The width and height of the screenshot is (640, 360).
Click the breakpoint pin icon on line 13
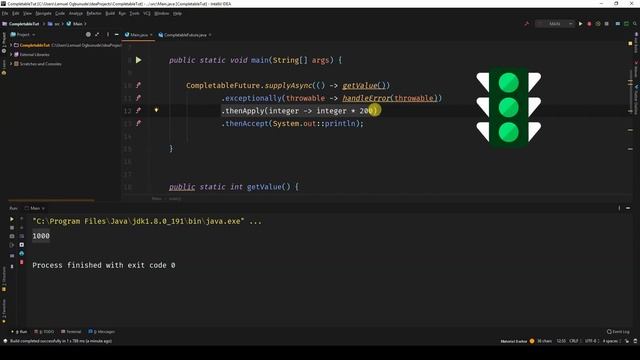138,123
